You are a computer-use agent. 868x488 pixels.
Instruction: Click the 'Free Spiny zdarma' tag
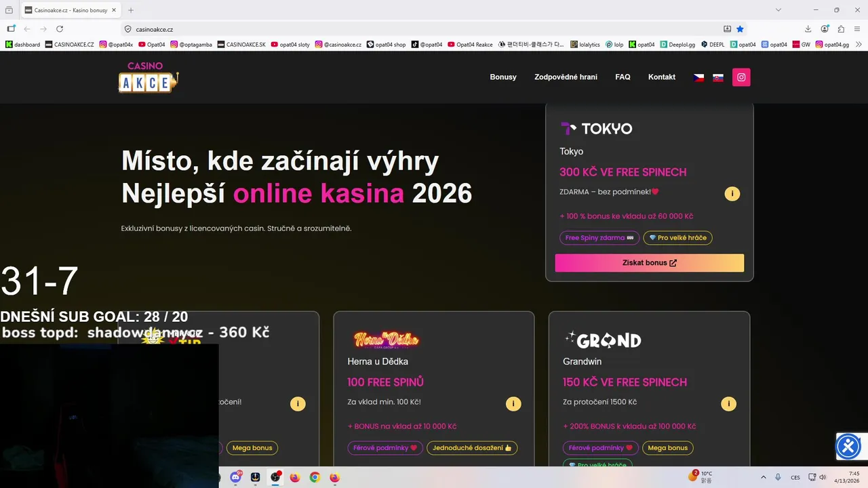tap(599, 238)
